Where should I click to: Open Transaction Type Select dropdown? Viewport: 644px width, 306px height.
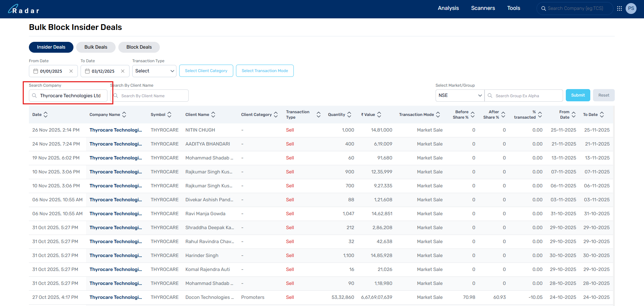[x=154, y=71]
